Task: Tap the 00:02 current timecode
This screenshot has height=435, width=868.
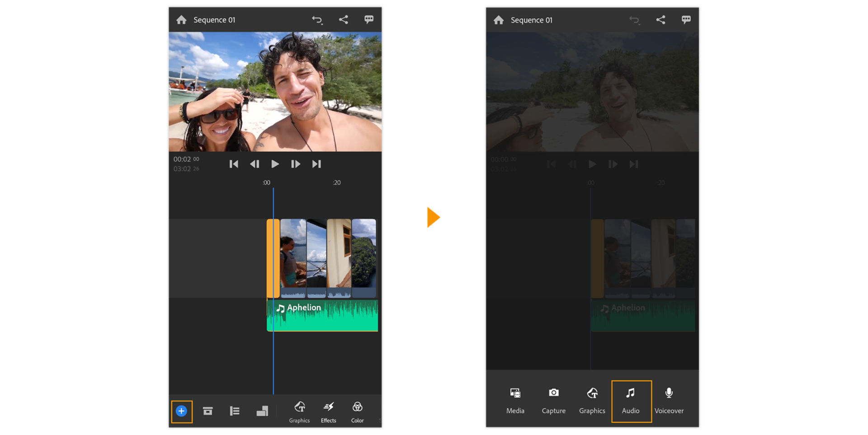Action: tap(186, 159)
